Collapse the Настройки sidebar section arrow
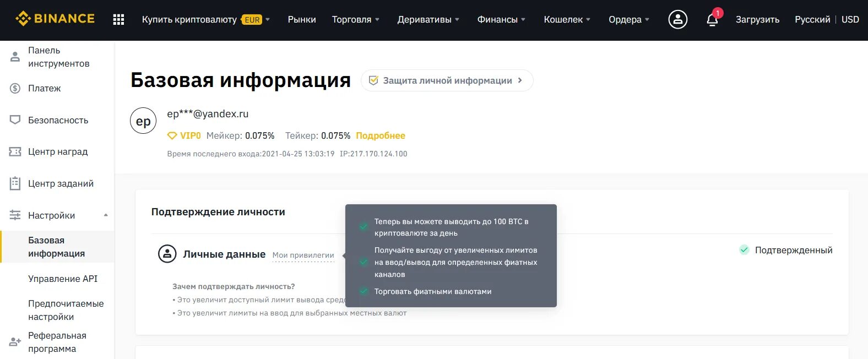Viewport: 868px width, 359px height. click(x=106, y=215)
